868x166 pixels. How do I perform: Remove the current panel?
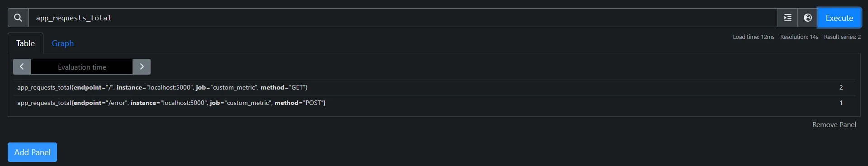[x=834, y=125]
